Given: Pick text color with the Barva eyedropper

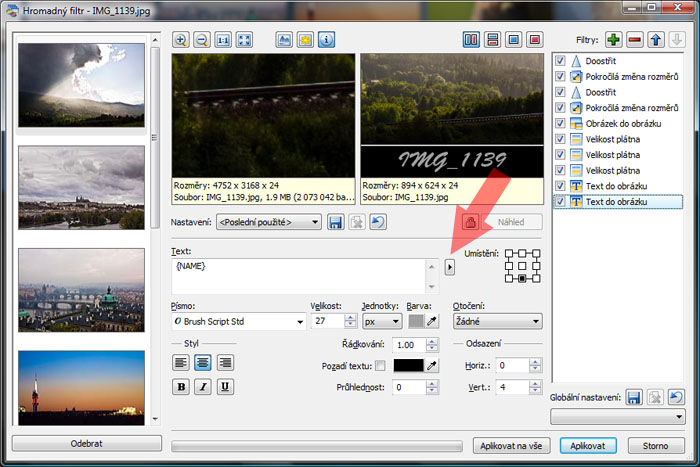Looking at the screenshot, I should [433, 321].
